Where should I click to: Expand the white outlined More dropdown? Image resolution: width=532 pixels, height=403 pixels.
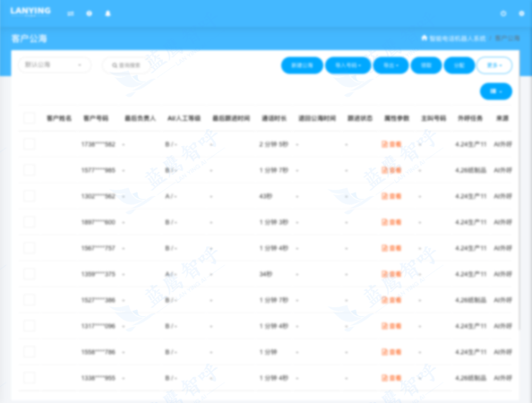(x=494, y=65)
